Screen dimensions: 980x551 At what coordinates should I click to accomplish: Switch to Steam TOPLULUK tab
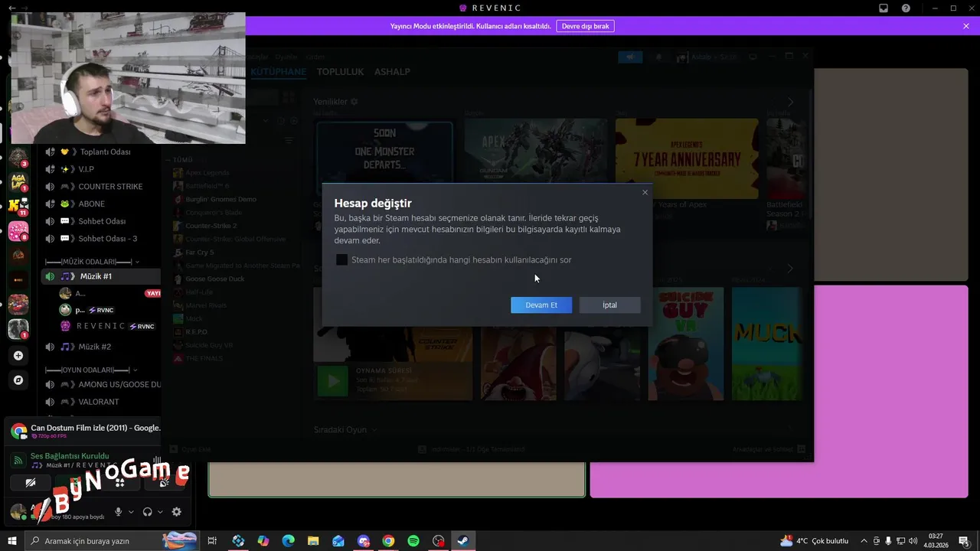341,72
